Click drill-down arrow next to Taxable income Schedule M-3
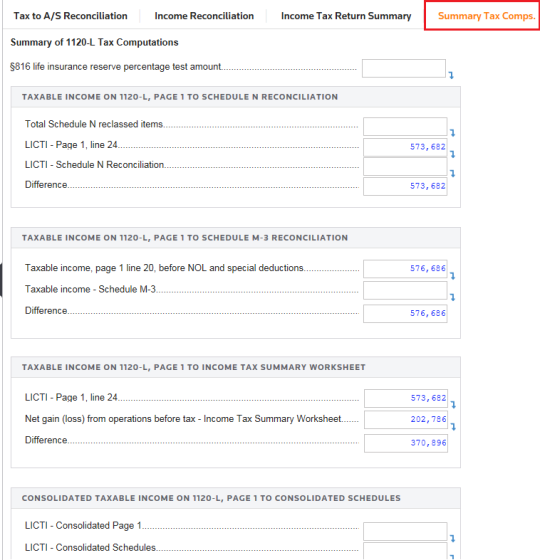 tap(452, 297)
